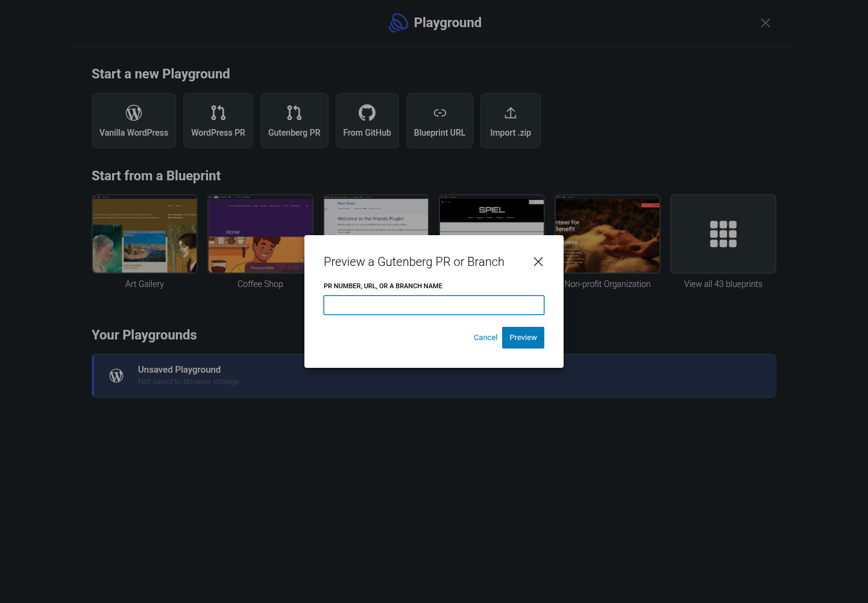
Task: Click 'View all 43 blueprints' text
Action: [723, 284]
